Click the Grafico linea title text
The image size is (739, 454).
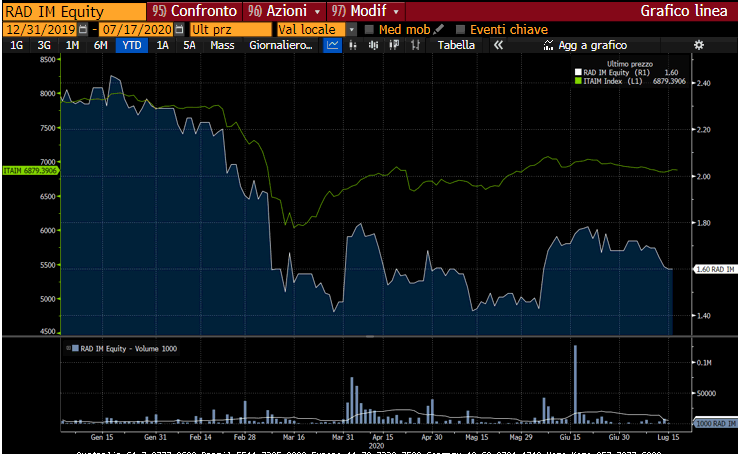tap(683, 11)
